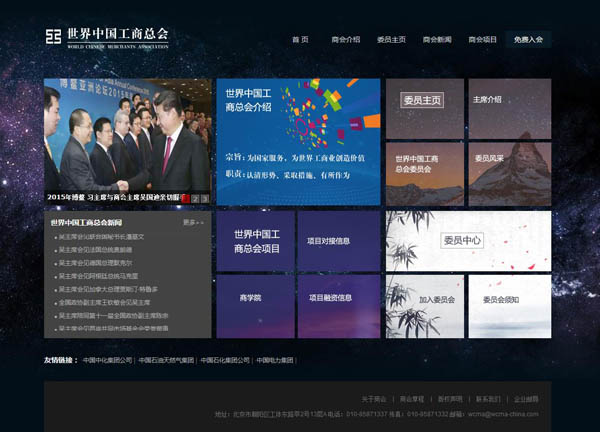Switch to slide 3 of the carousel

[207, 198]
